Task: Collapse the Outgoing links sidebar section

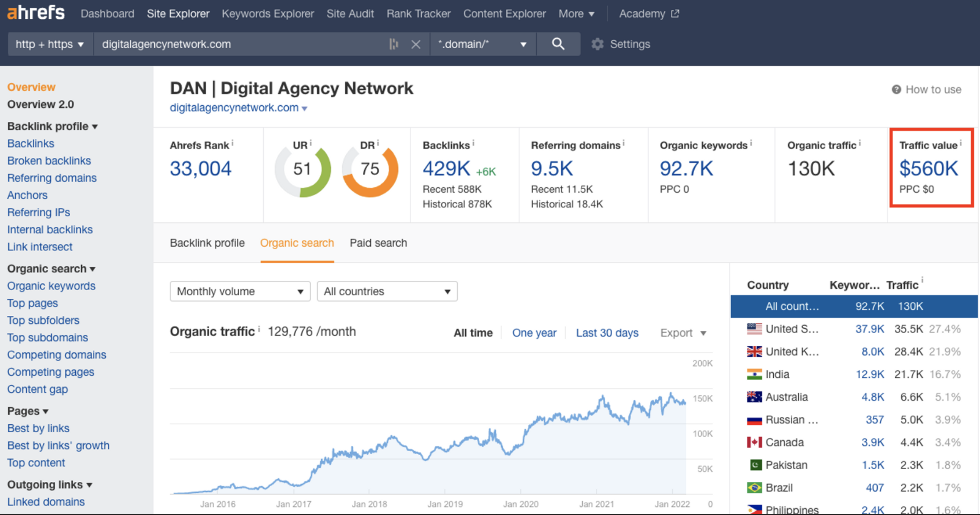Action: coord(49,485)
